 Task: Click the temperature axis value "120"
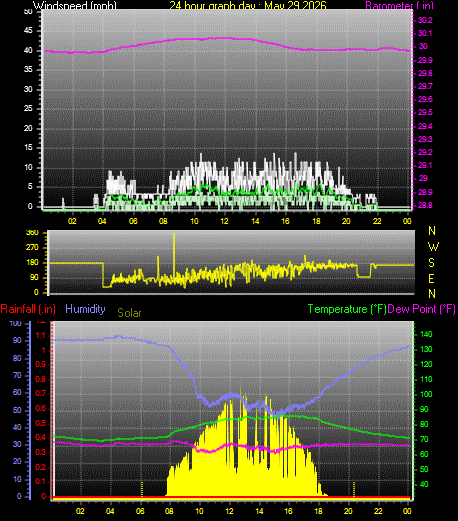(x=426, y=364)
